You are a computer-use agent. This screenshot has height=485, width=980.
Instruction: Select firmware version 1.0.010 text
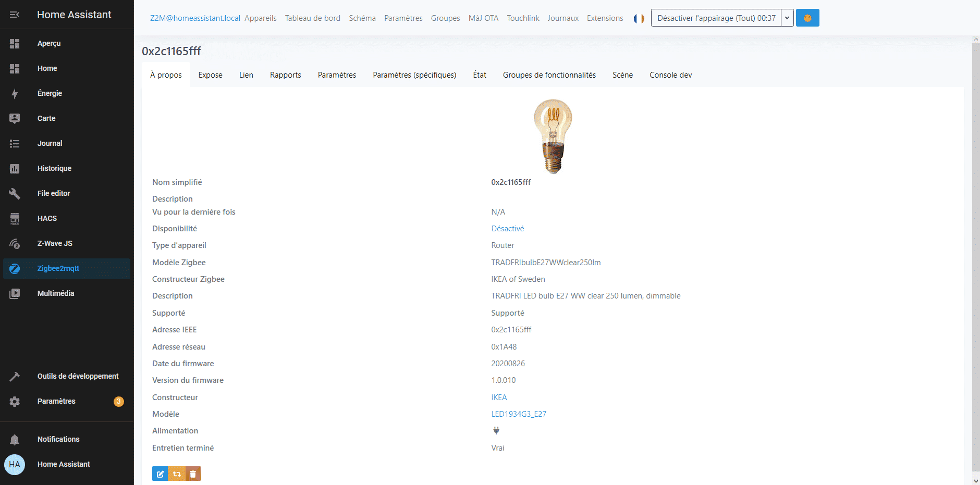click(x=504, y=380)
